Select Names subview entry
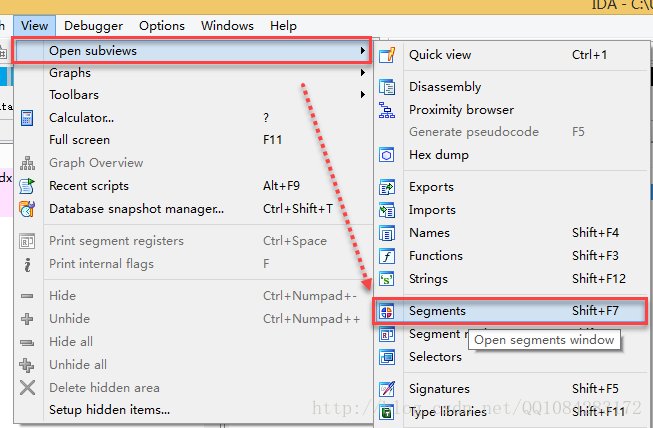Viewport: 653px width, 428px height. tap(512, 233)
